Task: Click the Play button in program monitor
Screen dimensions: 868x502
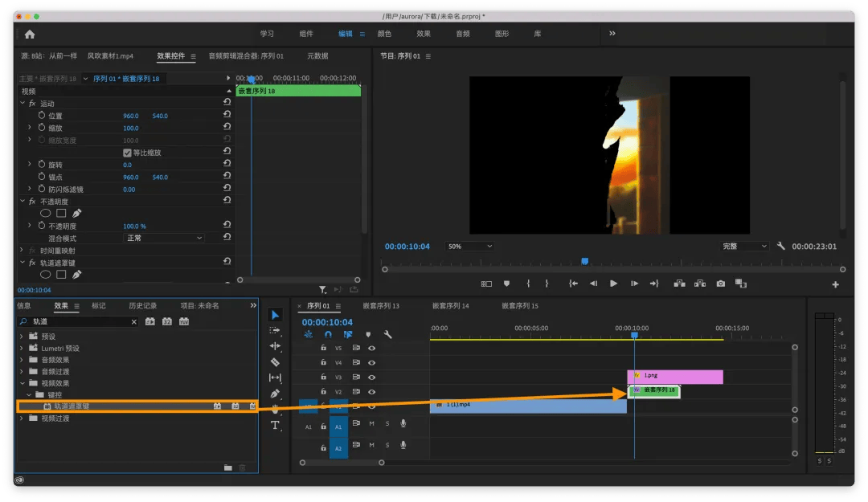Action: click(x=613, y=284)
